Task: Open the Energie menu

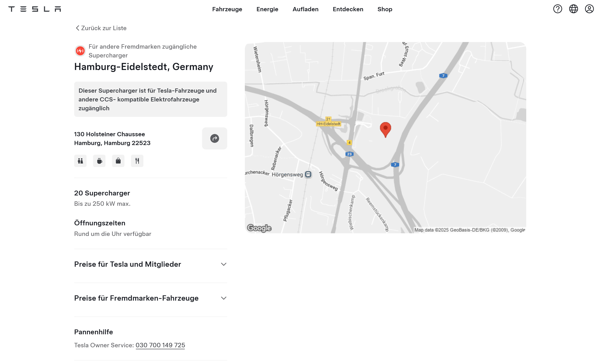Action: pyautogui.click(x=267, y=9)
